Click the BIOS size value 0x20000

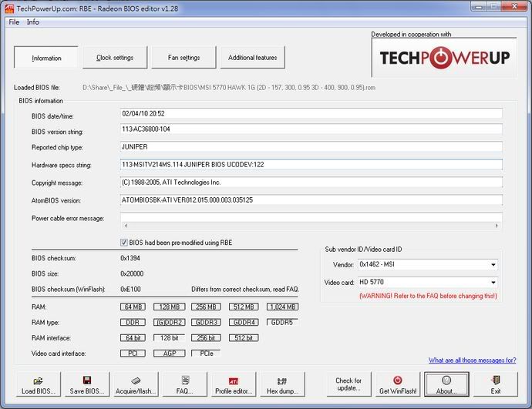click(132, 273)
